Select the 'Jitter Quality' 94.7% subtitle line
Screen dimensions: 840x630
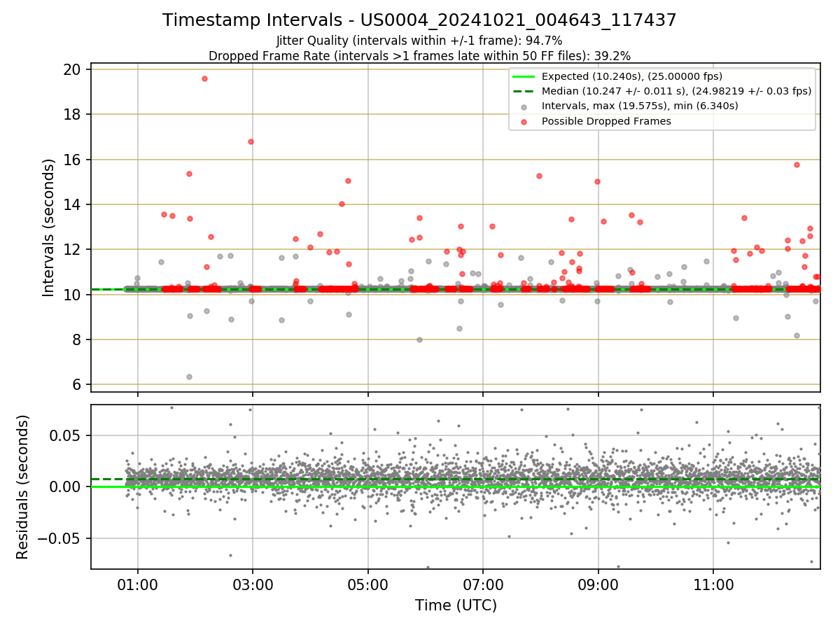click(x=419, y=41)
